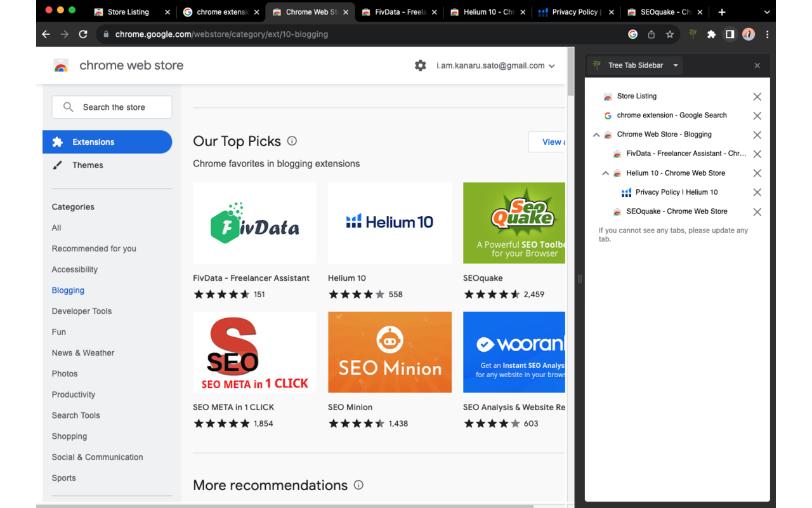Screen dimensions: 812x508
Task: Click the info icon beside More recommendations
Action: (x=358, y=485)
